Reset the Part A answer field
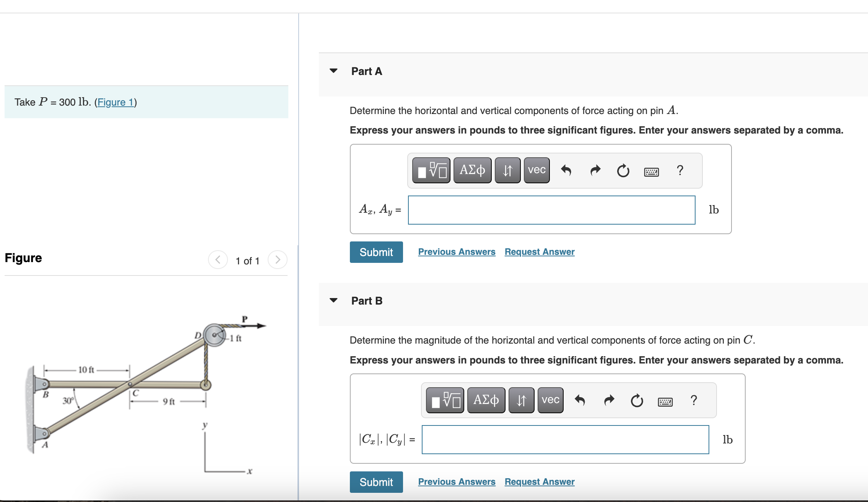Viewport: 868px width, 502px height. click(x=623, y=170)
